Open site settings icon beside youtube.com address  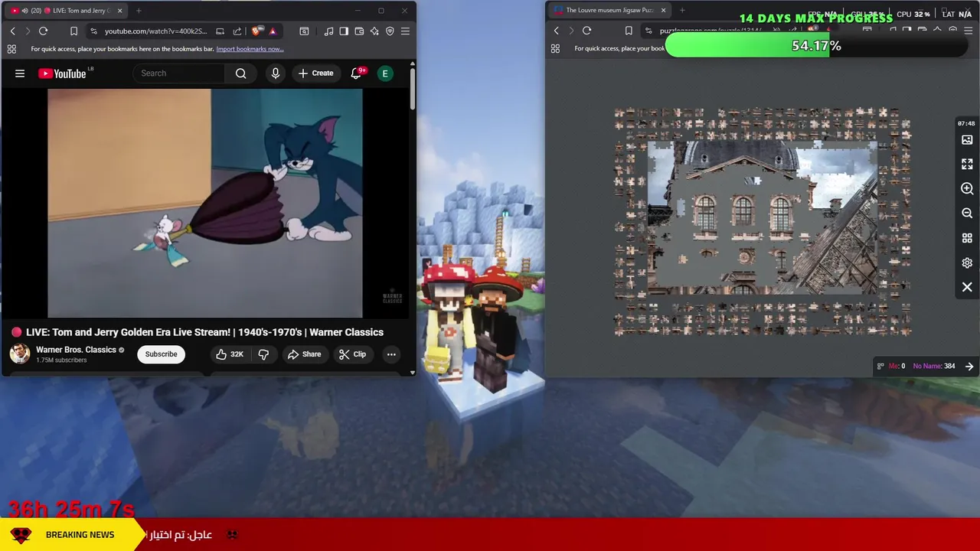coord(93,31)
